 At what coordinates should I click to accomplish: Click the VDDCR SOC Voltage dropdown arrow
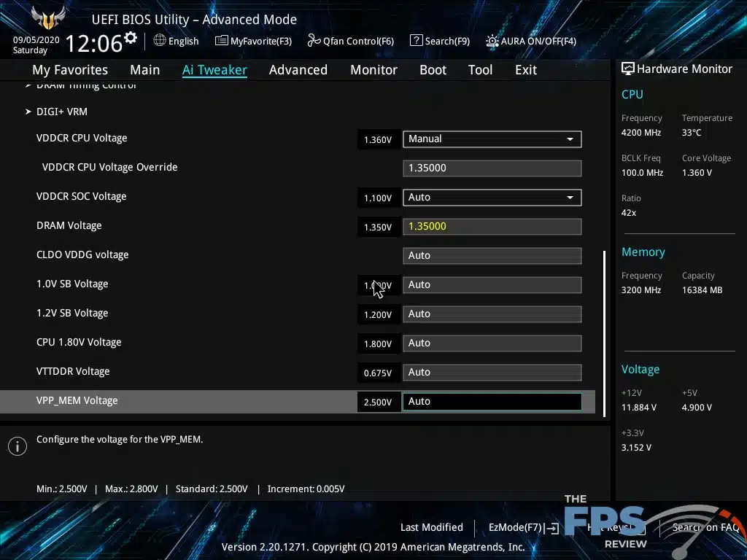coord(570,198)
